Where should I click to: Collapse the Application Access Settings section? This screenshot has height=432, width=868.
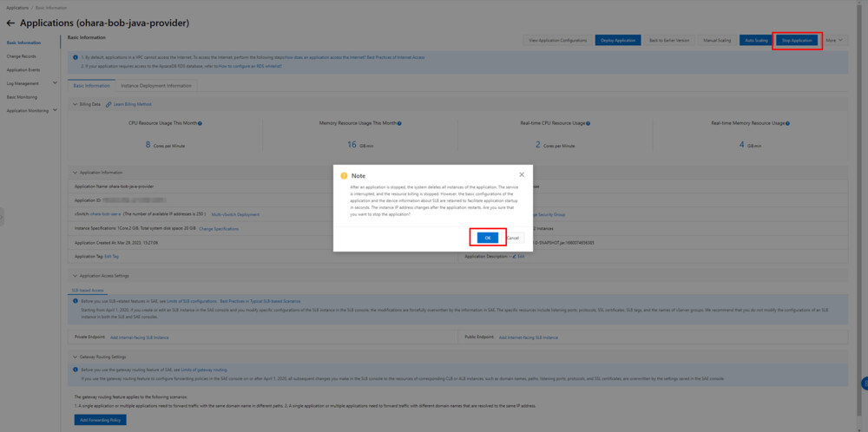click(76, 276)
